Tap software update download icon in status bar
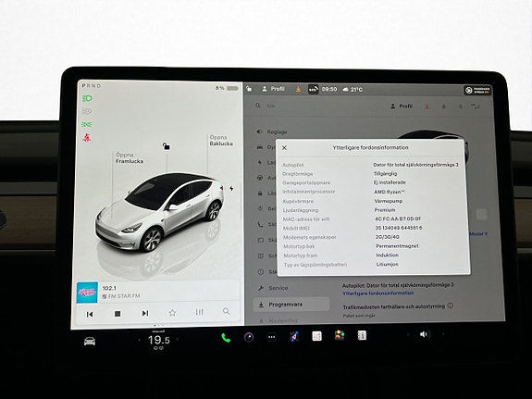 click(x=298, y=89)
